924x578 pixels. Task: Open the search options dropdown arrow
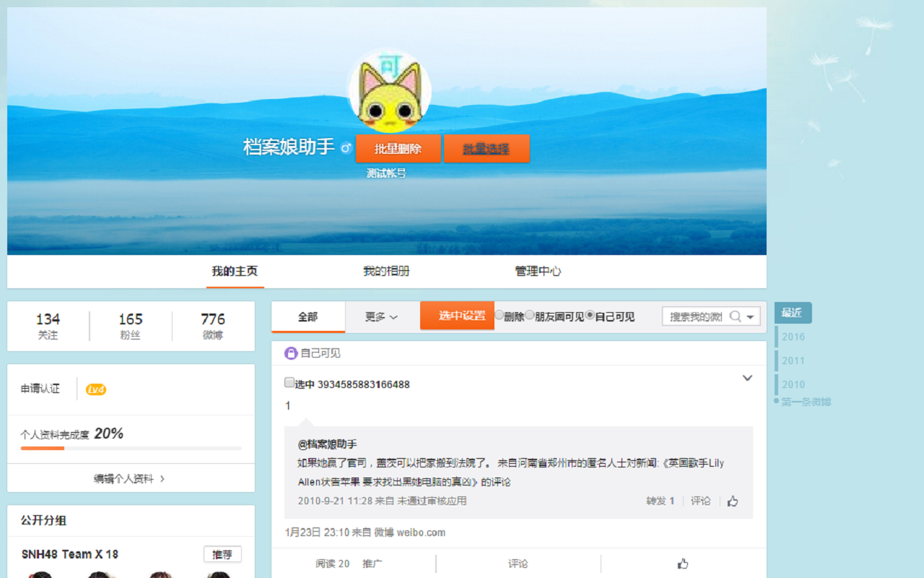(751, 316)
